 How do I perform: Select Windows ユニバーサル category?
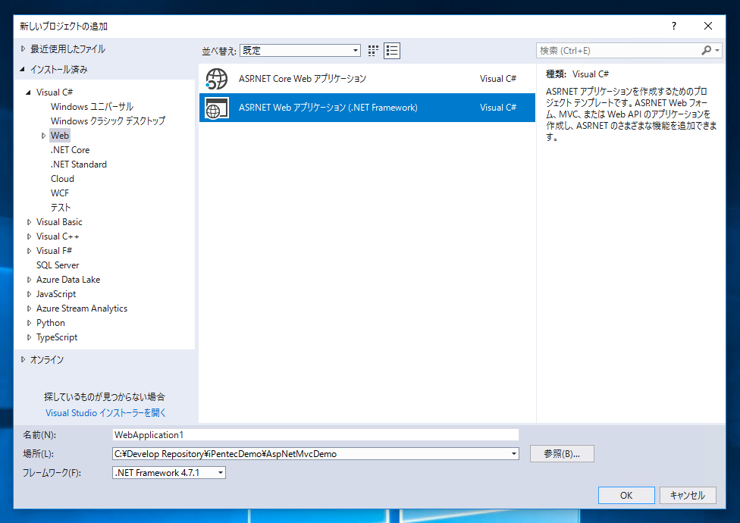pyautogui.click(x=92, y=107)
